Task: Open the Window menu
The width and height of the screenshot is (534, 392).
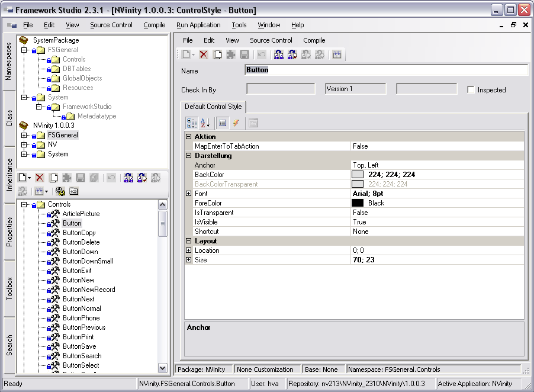Action: pyautogui.click(x=269, y=25)
